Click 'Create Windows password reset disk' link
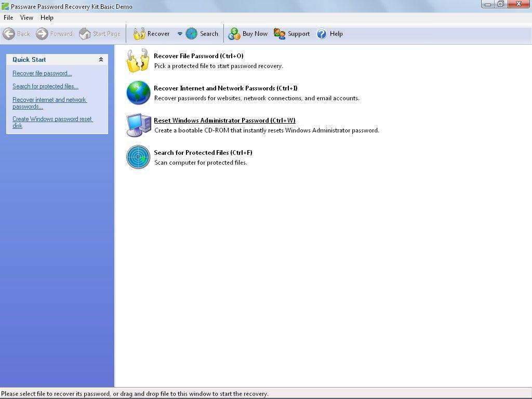Screen dimensions: 532x399 pyautogui.click(x=52, y=122)
